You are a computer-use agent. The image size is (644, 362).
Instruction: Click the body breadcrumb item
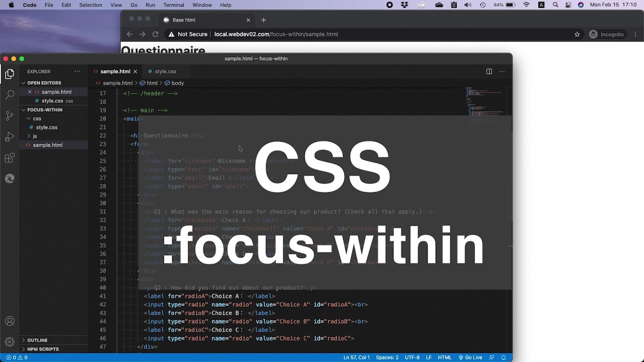click(174, 83)
